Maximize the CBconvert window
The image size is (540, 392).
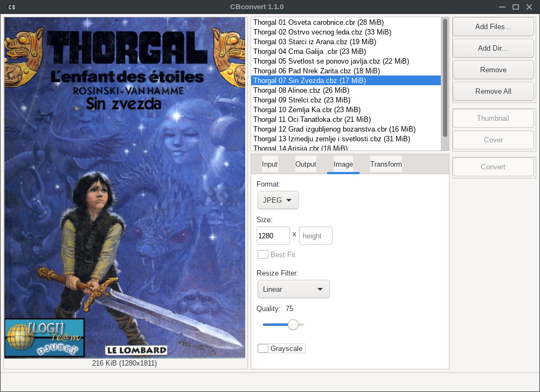pyautogui.click(x=515, y=7)
